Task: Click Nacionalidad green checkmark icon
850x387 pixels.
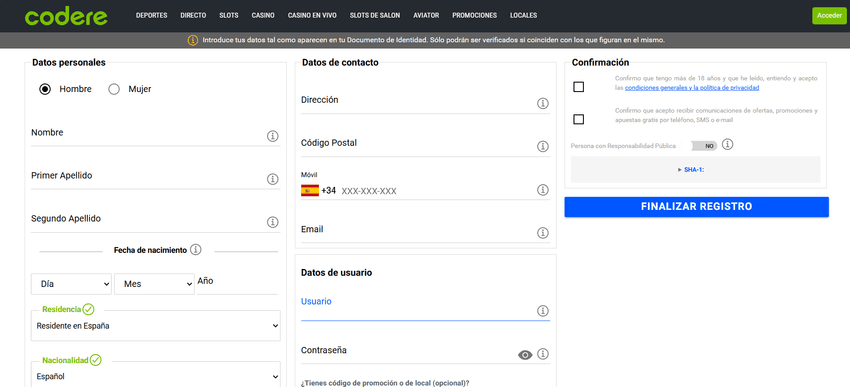Action: [x=95, y=360]
